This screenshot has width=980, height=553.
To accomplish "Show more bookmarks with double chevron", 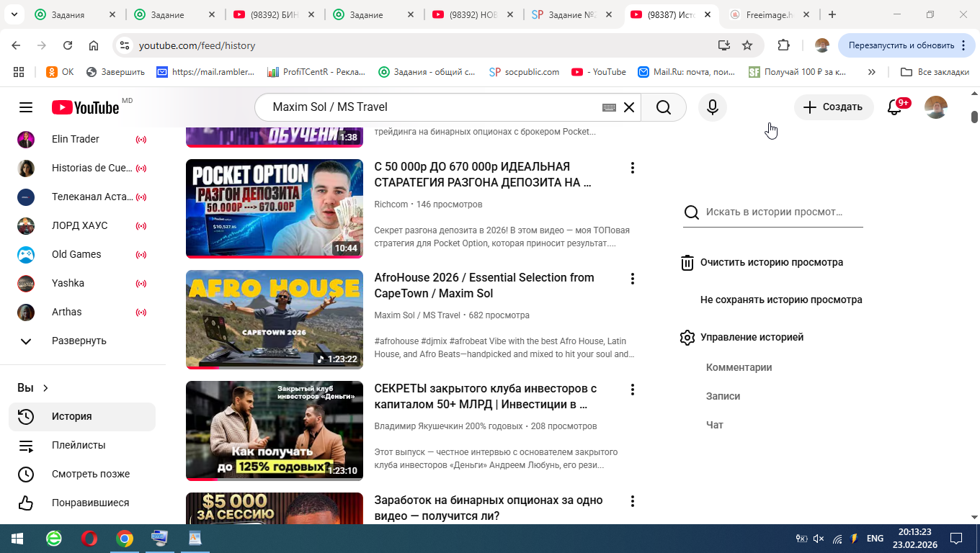I will [x=872, y=72].
